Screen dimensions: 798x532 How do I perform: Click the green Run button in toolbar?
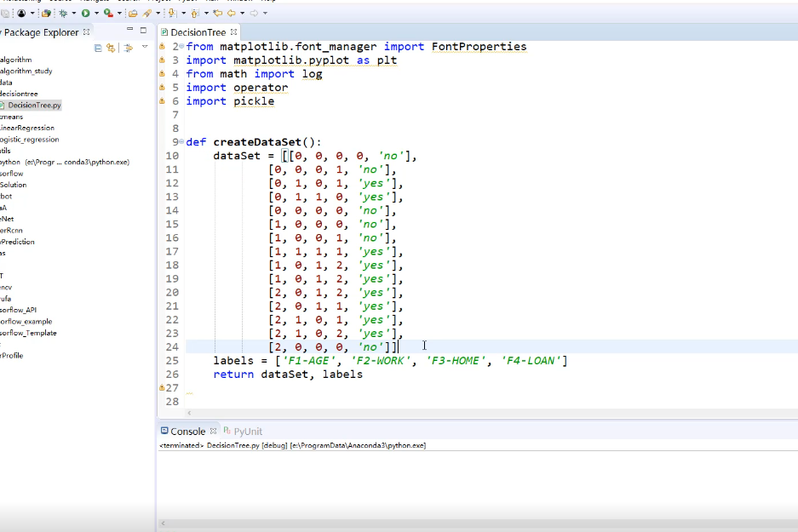[x=85, y=14]
